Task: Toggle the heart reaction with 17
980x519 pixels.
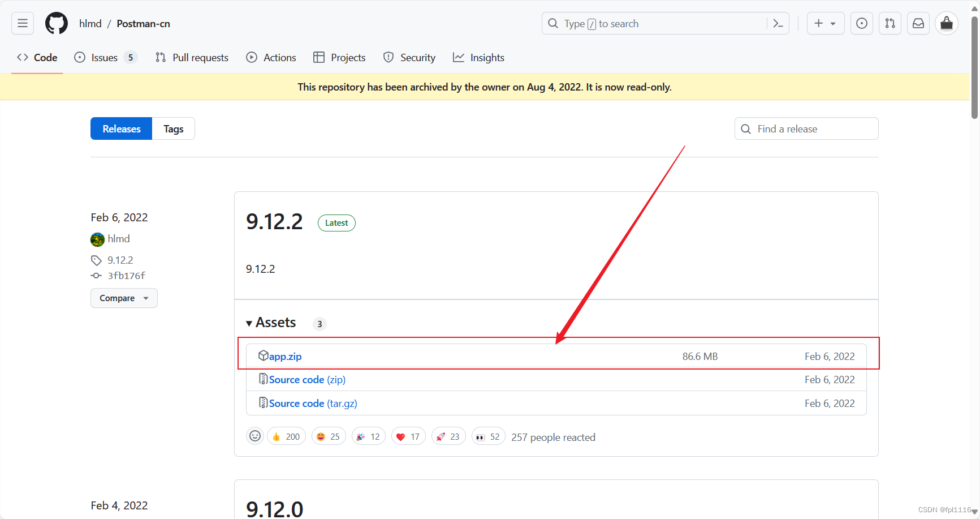Action: point(408,436)
